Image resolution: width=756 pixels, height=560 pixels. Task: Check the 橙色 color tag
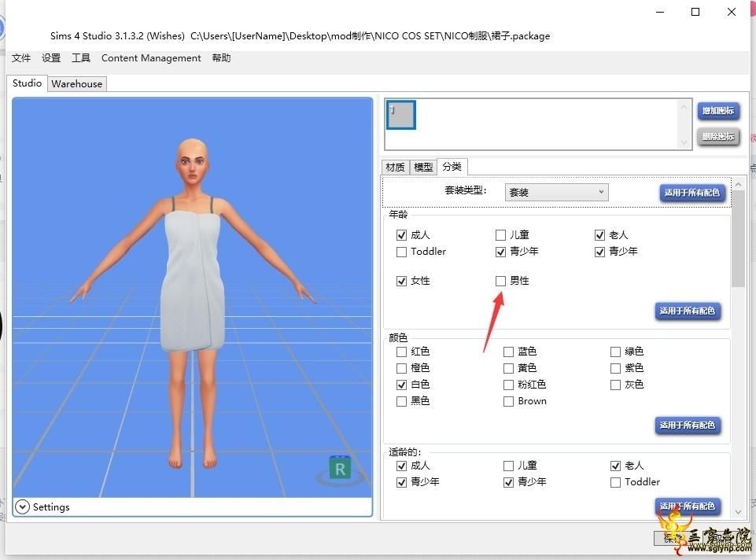[401, 368]
